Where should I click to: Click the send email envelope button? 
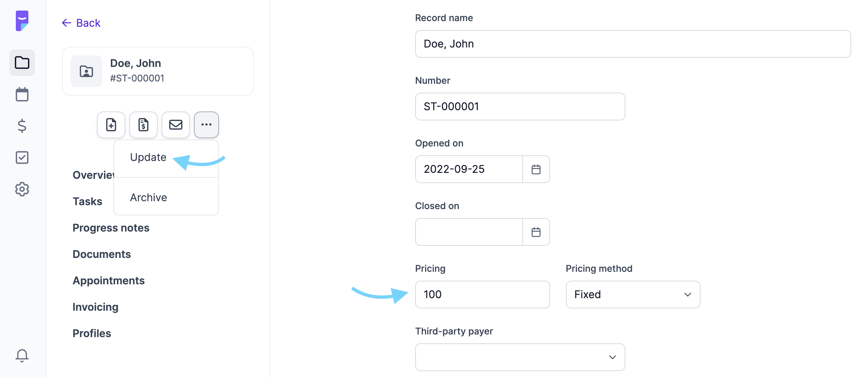point(175,125)
